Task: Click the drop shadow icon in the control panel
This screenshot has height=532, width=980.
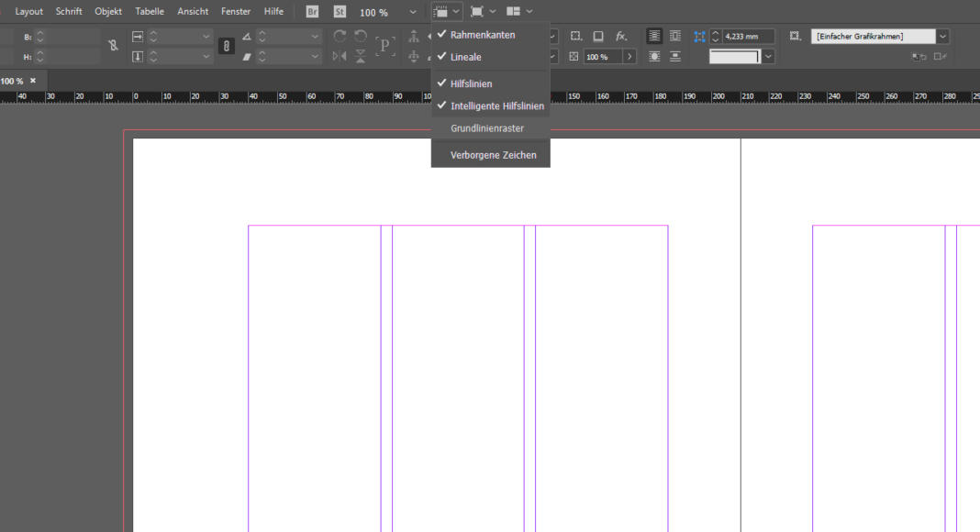Action: (599, 35)
